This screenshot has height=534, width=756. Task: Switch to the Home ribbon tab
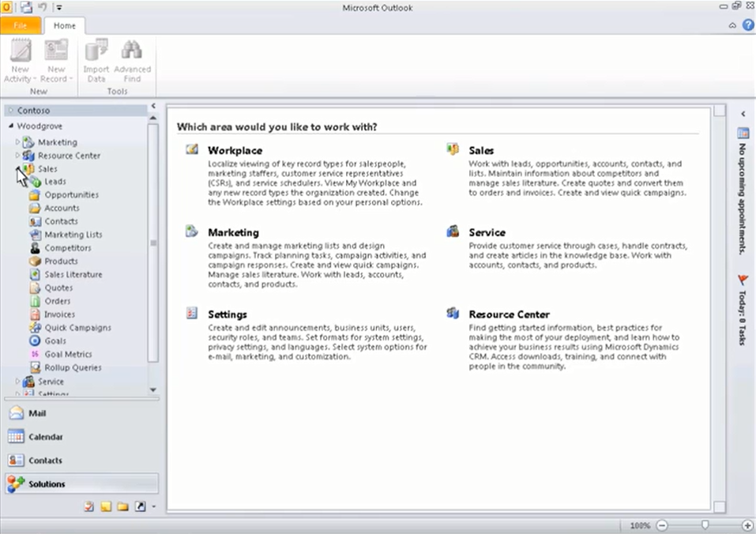click(x=65, y=25)
